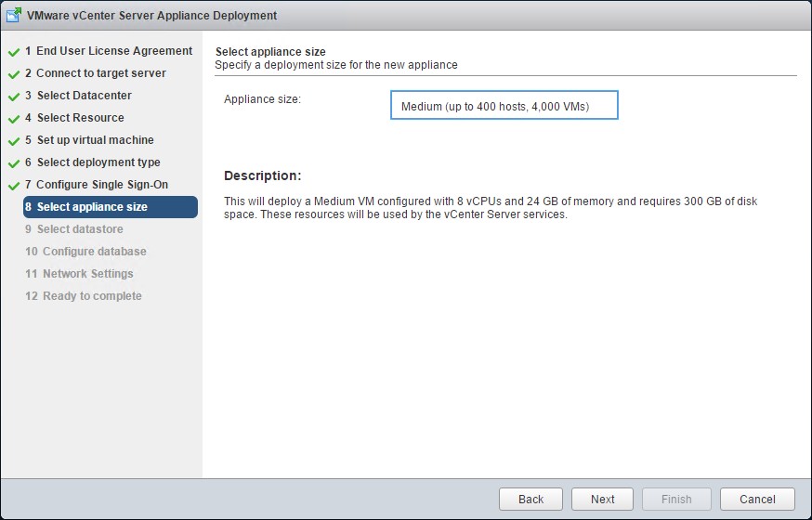Click the greyed-out Finish button
Screen dimensions: 812x520
[x=676, y=500]
